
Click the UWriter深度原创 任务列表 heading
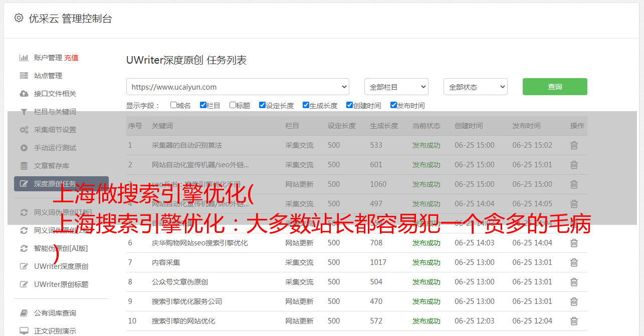186,61
